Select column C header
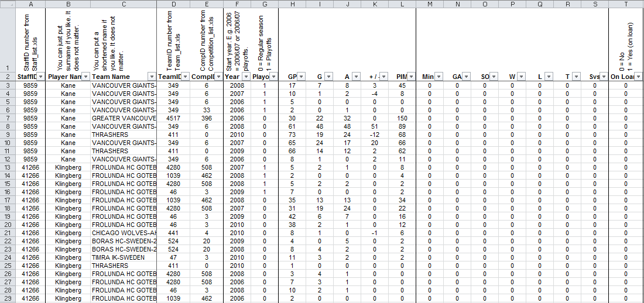Viewport: 644px width, 303px height. point(123,4)
